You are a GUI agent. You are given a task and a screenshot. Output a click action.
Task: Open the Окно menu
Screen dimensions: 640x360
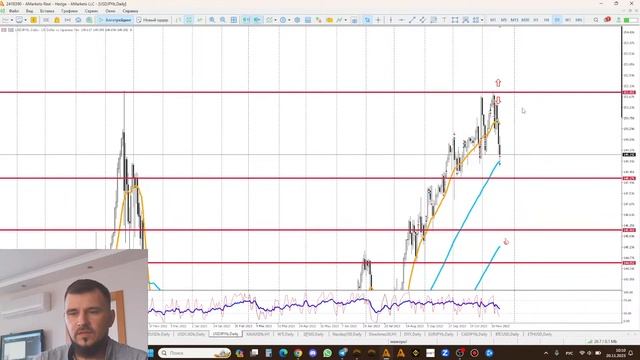pos(110,11)
